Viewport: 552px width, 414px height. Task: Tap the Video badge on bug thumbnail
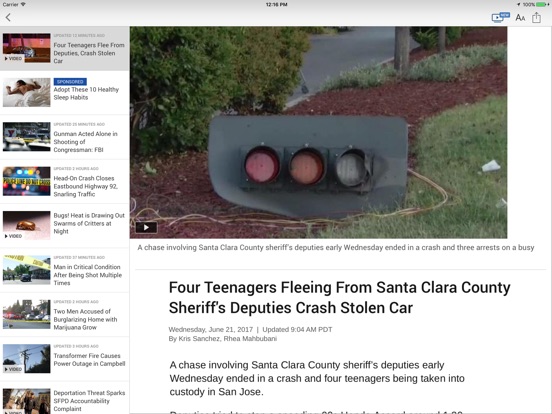click(x=13, y=236)
